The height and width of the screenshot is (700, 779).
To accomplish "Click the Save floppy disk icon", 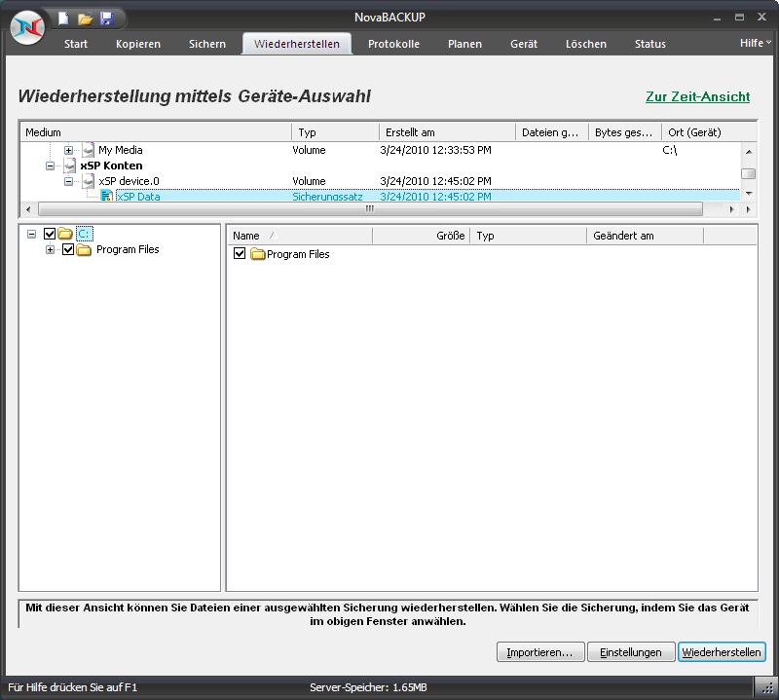I will point(106,18).
